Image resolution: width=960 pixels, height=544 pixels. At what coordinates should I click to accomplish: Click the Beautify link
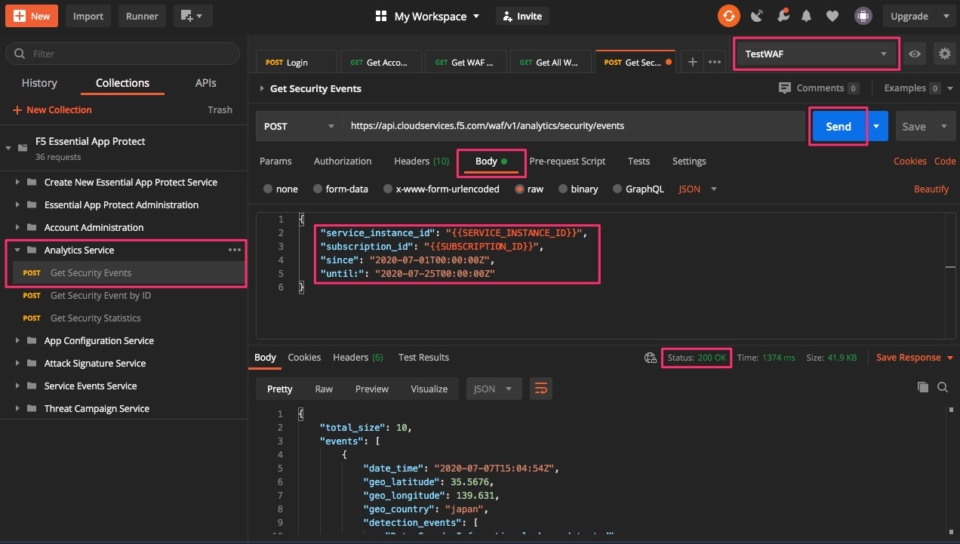pos(931,189)
